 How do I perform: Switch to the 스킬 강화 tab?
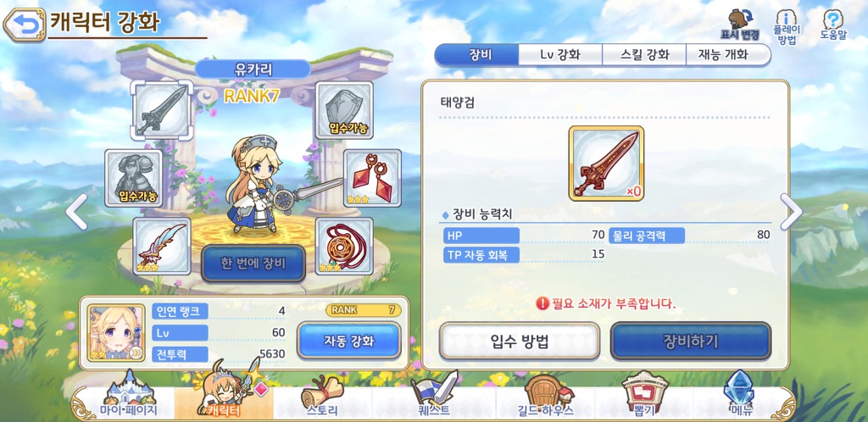coord(644,55)
